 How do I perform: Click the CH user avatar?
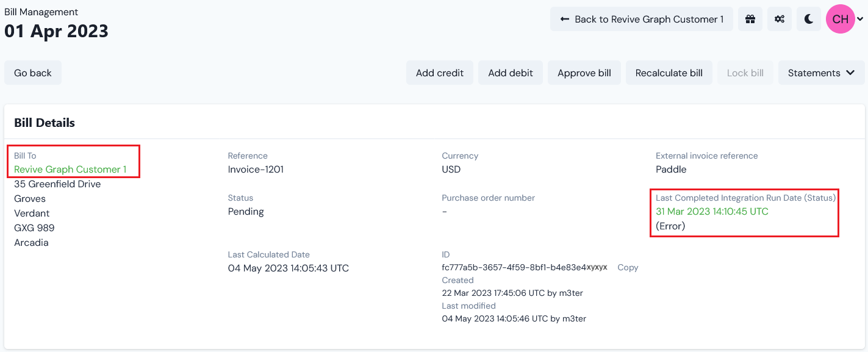tap(841, 19)
